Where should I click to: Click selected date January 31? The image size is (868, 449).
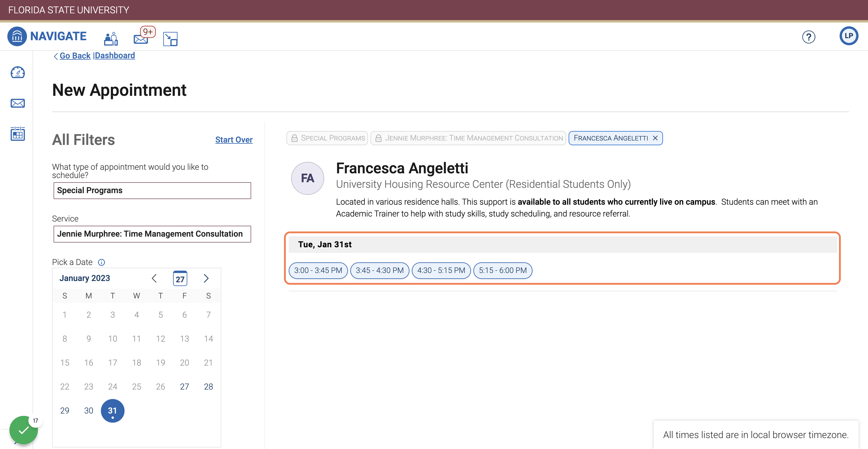pos(112,411)
